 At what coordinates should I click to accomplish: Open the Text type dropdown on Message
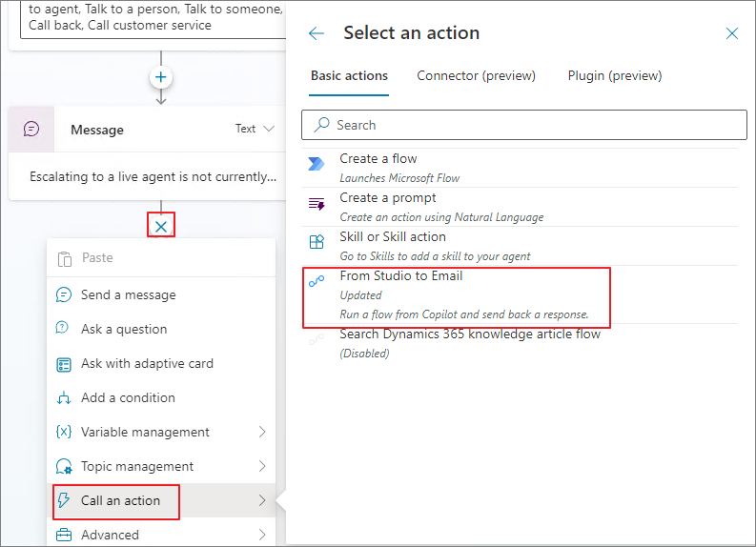(255, 129)
